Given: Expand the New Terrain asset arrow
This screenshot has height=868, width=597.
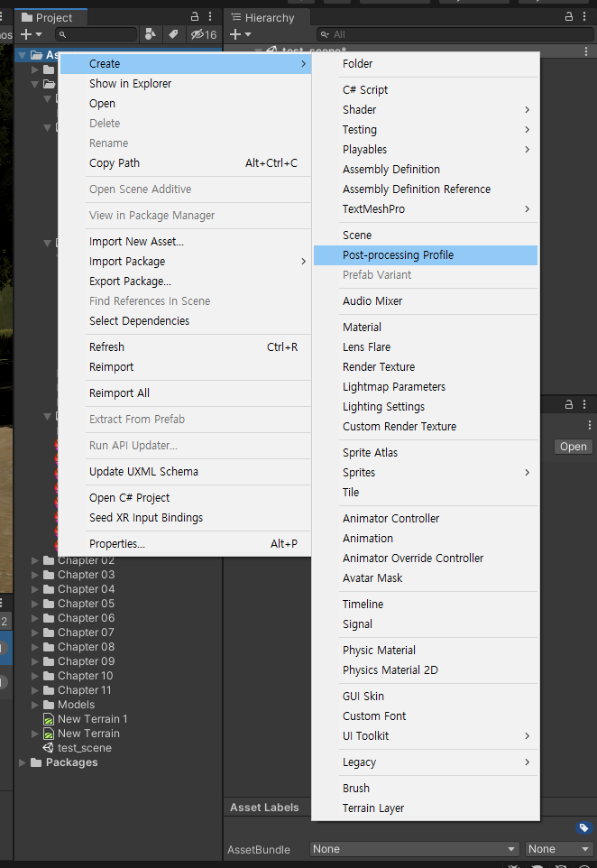Looking at the screenshot, I should click(x=35, y=734).
